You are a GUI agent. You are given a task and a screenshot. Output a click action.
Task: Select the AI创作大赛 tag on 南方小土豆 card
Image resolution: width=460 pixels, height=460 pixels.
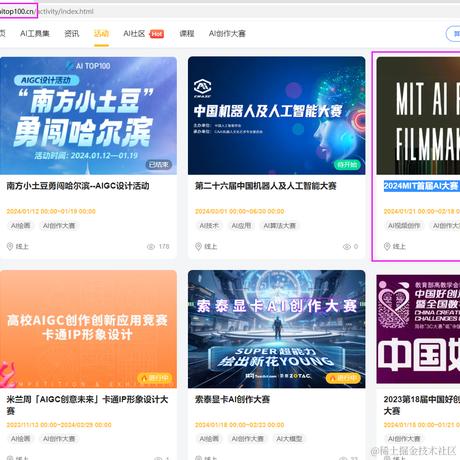click(59, 226)
